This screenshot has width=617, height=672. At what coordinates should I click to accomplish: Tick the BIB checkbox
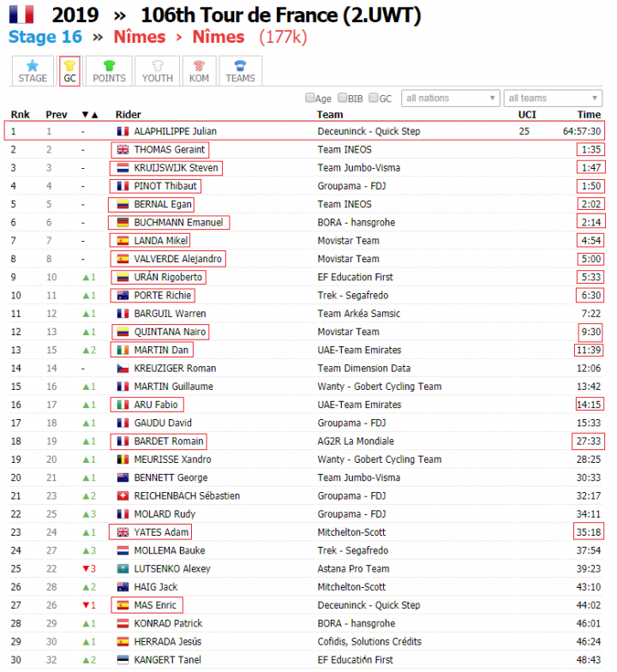click(343, 98)
